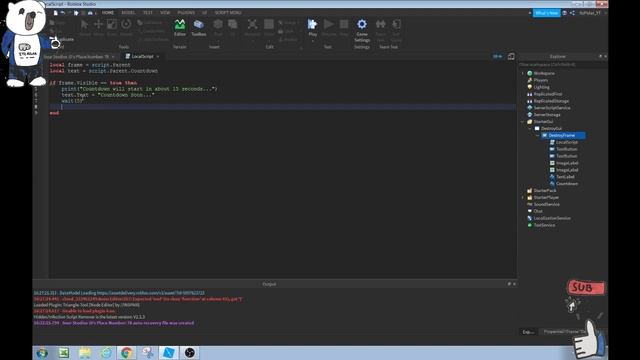Select TestService in Explorer

point(544,225)
